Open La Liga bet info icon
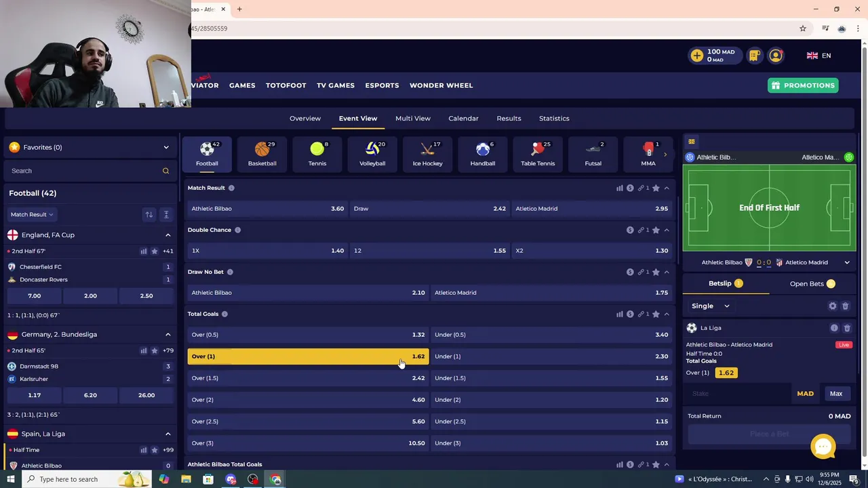Viewport: 868px width, 488px height. 834,328
